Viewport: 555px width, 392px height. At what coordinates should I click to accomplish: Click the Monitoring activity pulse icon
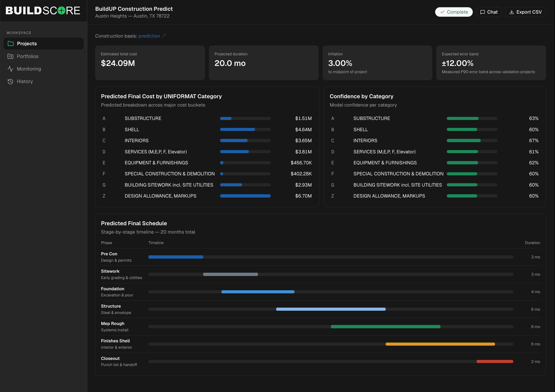pyautogui.click(x=10, y=69)
